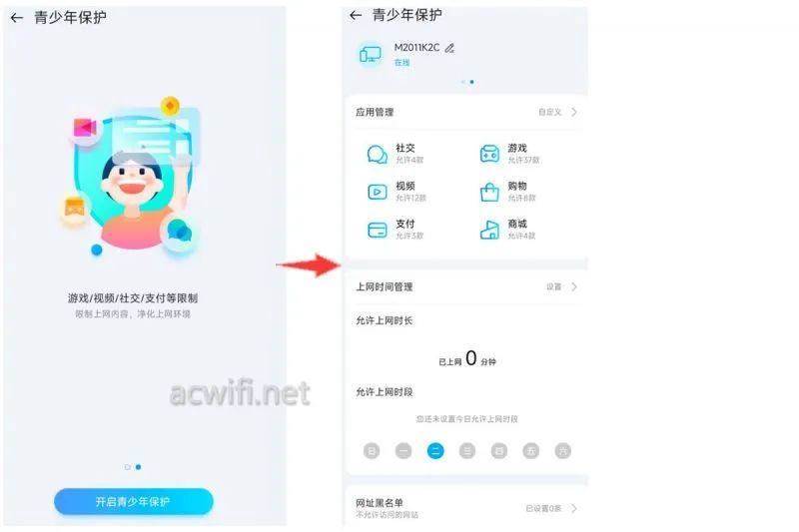Select weekday 二 in time schedule
The image size is (799, 532).
coord(435,450)
